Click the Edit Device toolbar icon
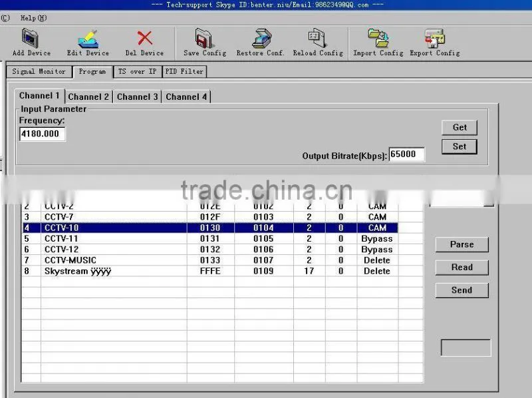Image resolution: width=532 pixels, height=398 pixels. point(88,39)
